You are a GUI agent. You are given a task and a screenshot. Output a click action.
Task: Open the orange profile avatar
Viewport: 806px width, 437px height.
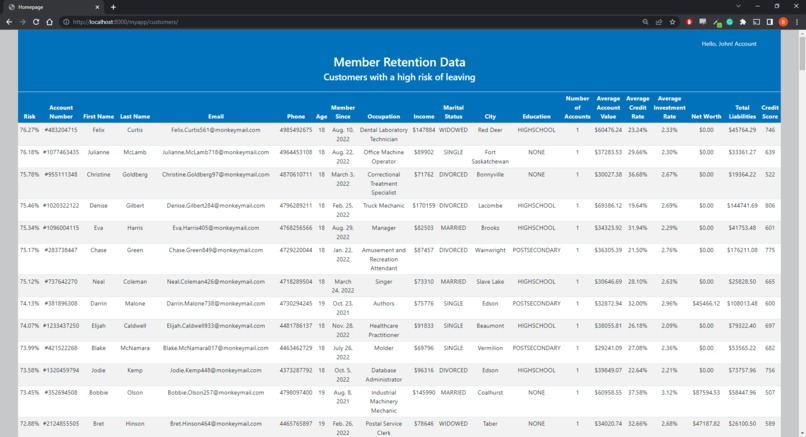[783, 22]
